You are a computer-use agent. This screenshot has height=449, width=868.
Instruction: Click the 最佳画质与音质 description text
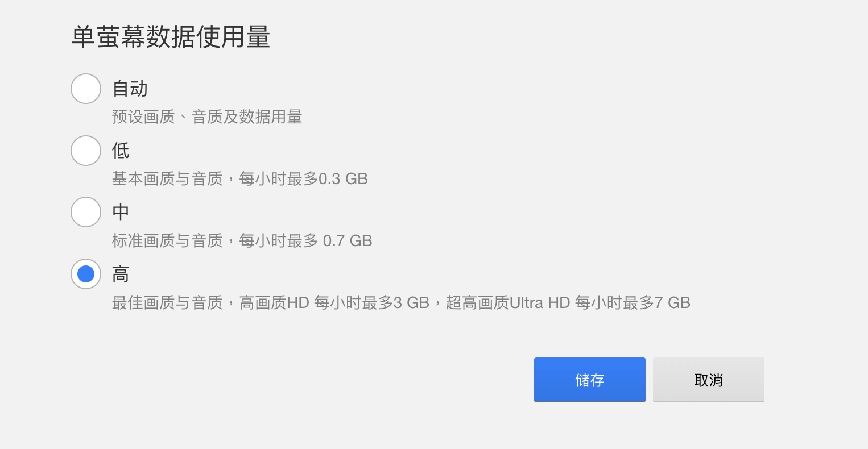tap(167, 302)
